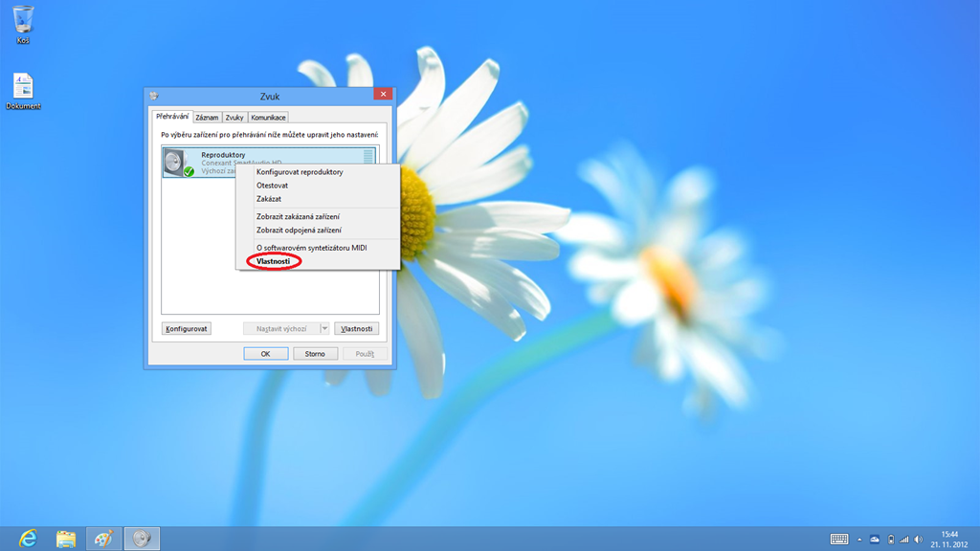Click the volume icon in system tray
Viewport: 980px width, 551px height.
click(919, 540)
